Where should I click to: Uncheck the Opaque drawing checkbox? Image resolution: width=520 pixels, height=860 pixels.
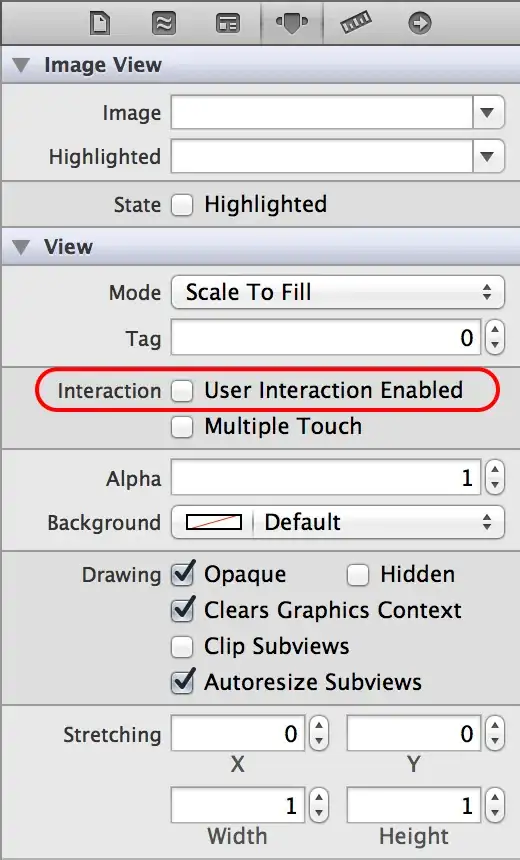(x=182, y=575)
